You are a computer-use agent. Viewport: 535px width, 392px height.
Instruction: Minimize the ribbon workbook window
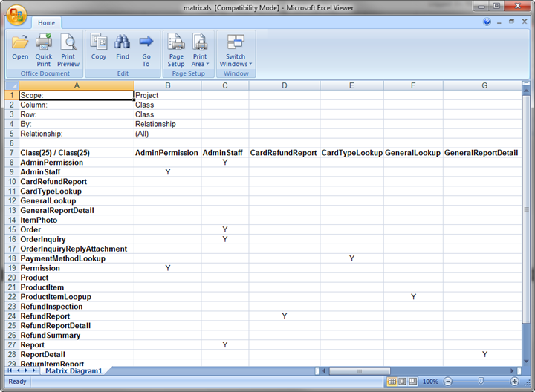(499, 22)
